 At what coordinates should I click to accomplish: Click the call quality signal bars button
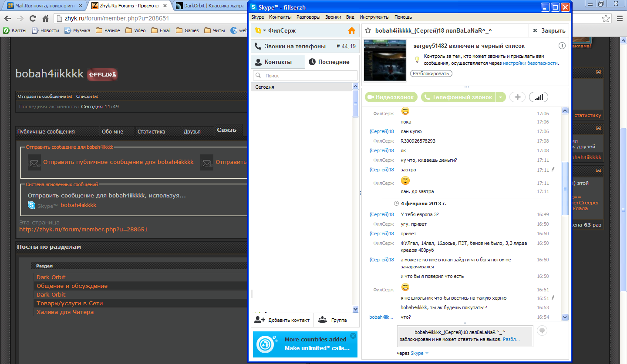539,97
